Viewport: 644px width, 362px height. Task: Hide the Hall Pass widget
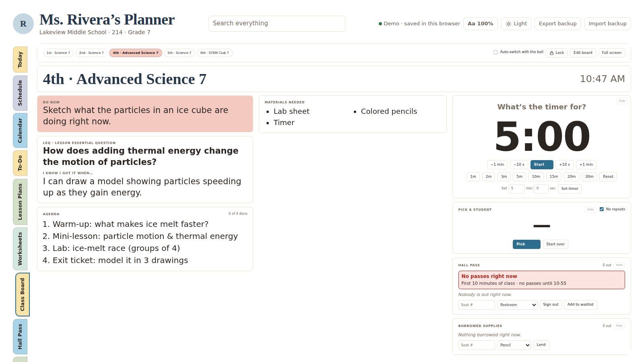tap(619, 265)
